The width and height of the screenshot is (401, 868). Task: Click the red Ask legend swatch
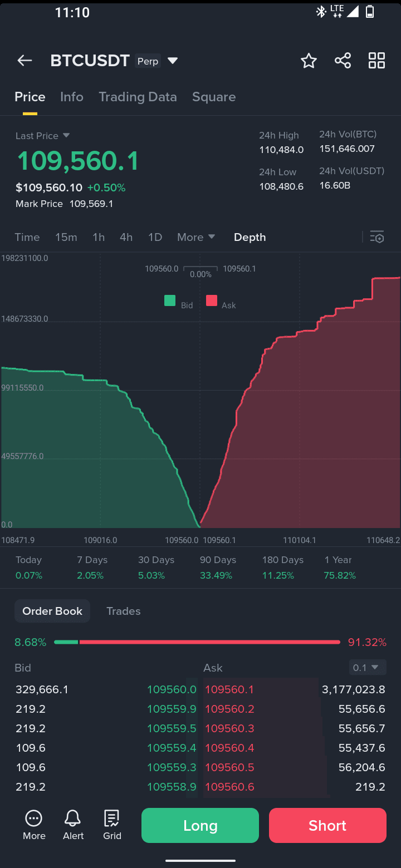tap(212, 301)
